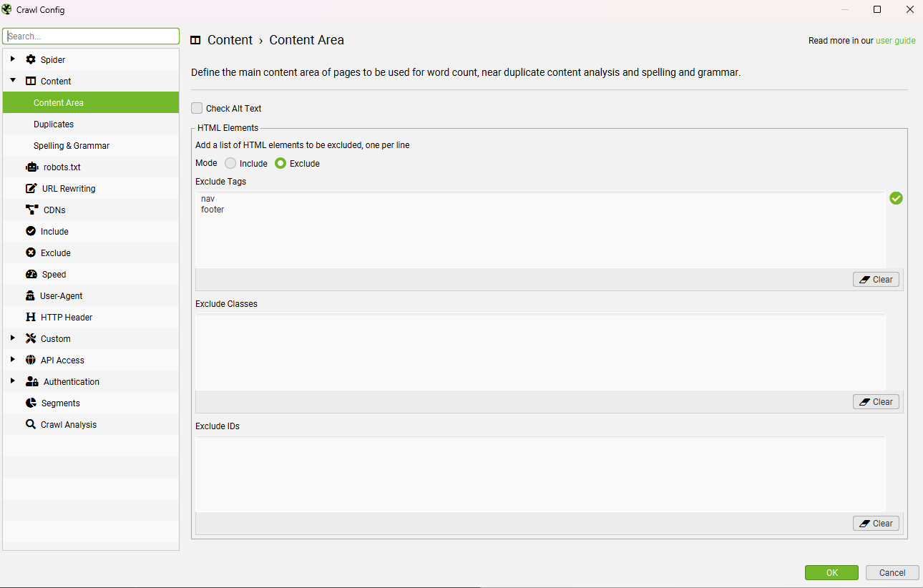The width and height of the screenshot is (923, 588).
Task: Click the robots.txt robot icon
Action: tap(31, 167)
